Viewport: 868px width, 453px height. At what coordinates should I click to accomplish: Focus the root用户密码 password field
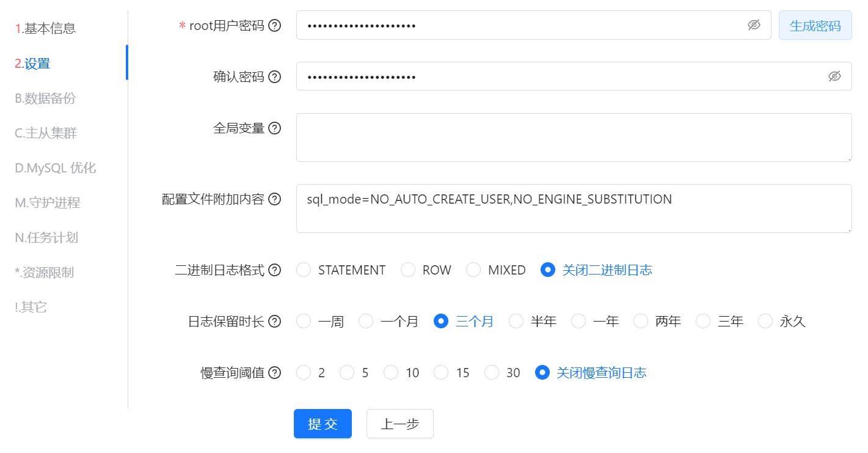[x=533, y=25]
